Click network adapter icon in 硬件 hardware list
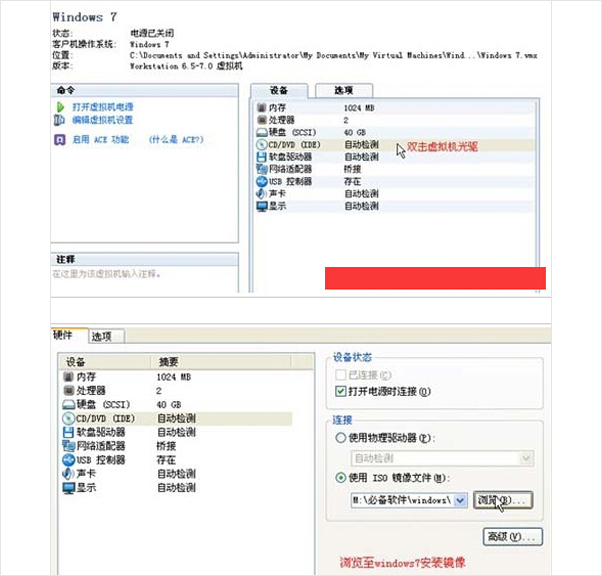602x576 pixels. point(68,446)
